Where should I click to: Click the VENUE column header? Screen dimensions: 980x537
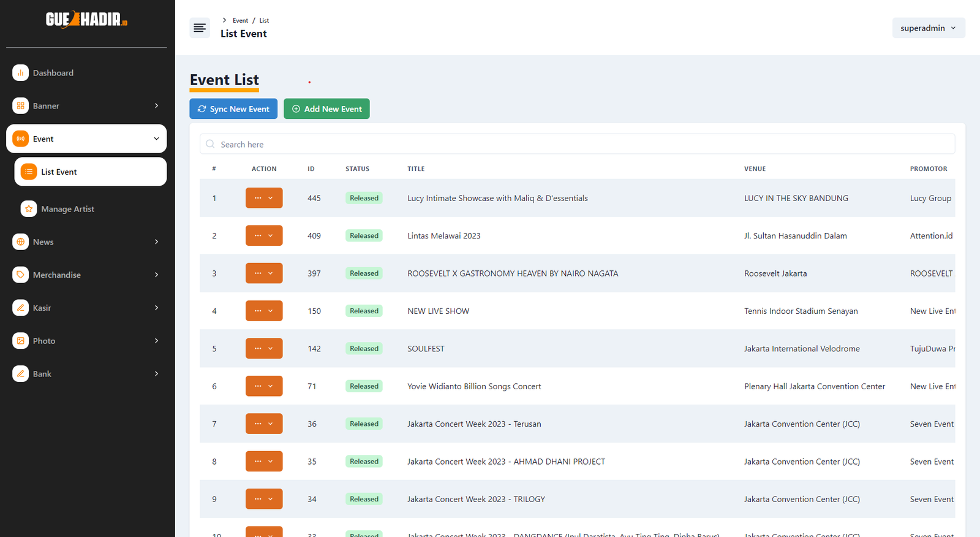point(755,169)
